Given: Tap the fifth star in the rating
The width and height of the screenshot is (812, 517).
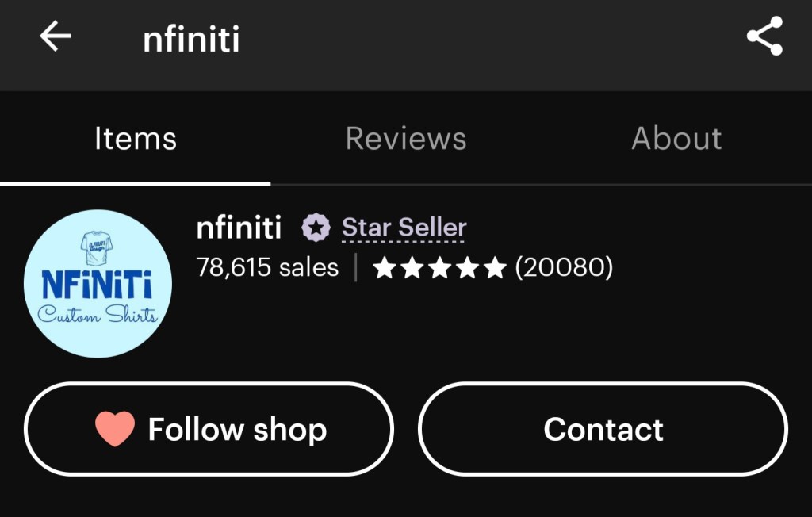Looking at the screenshot, I should coord(494,268).
